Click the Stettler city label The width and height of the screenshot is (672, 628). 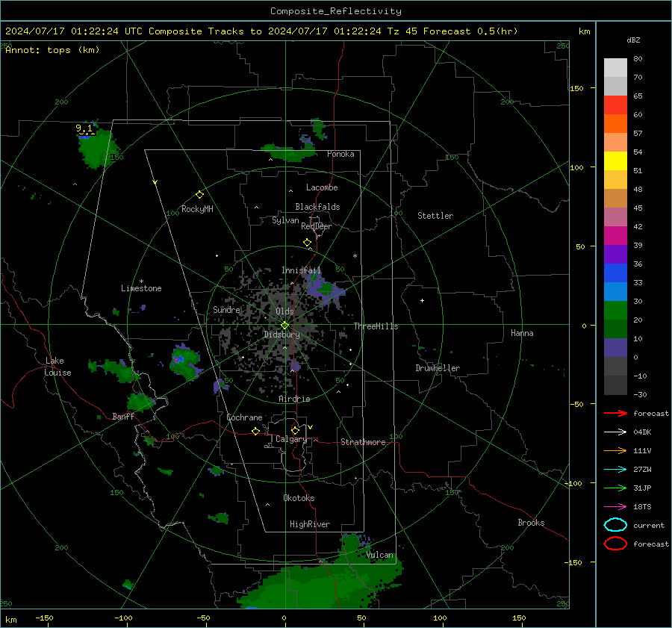(435, 216)
